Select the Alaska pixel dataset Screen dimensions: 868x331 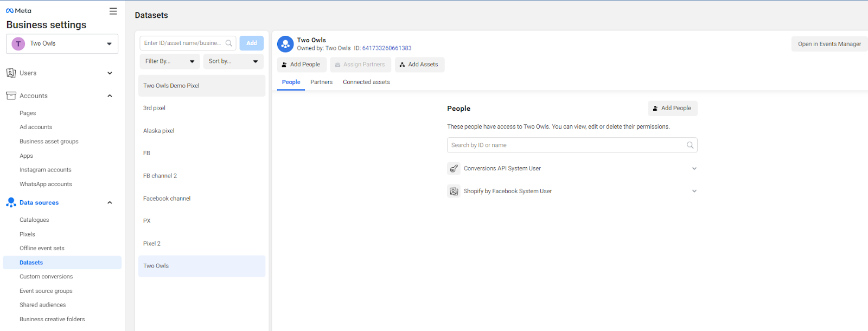click(x=202, y=131)
